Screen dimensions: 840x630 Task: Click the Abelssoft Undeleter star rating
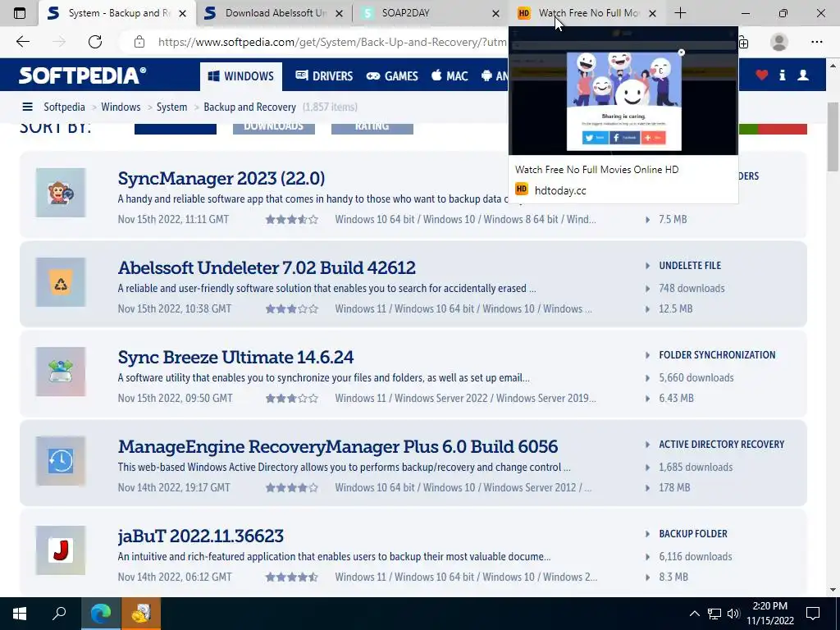pos(292,309)
